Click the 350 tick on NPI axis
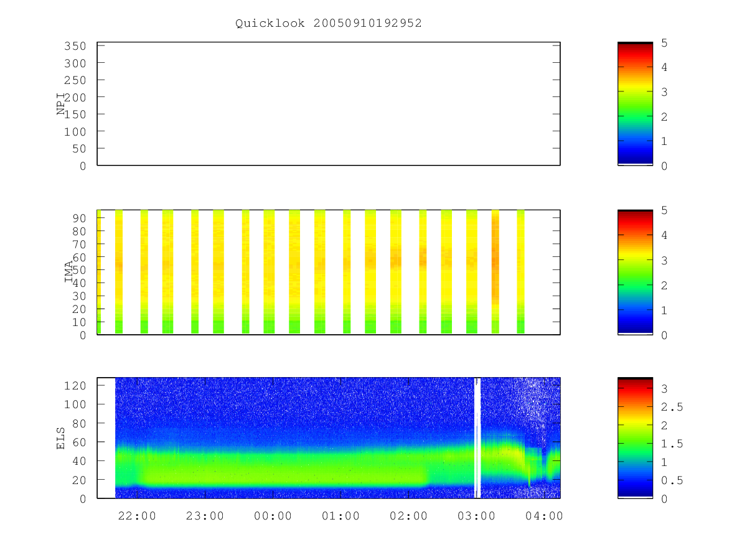 pyautogui.click(x=74, y=46)
